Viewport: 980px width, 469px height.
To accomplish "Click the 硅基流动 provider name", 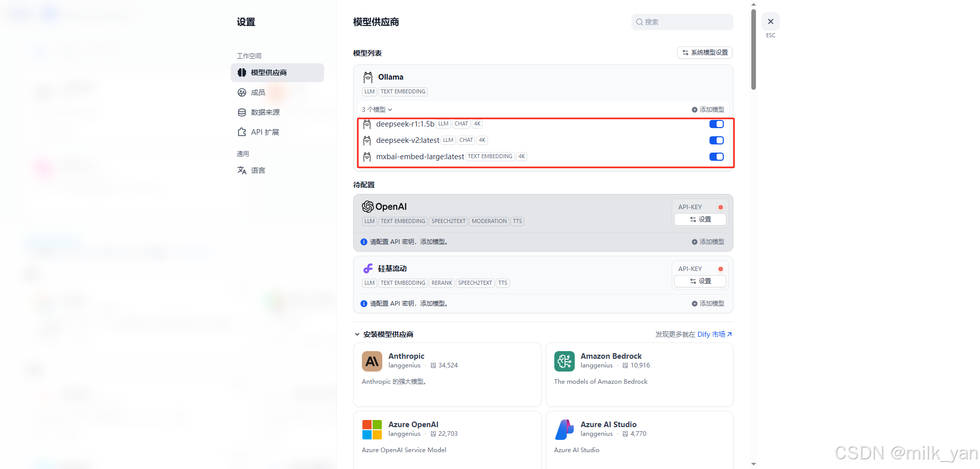I will pos(393,268).
